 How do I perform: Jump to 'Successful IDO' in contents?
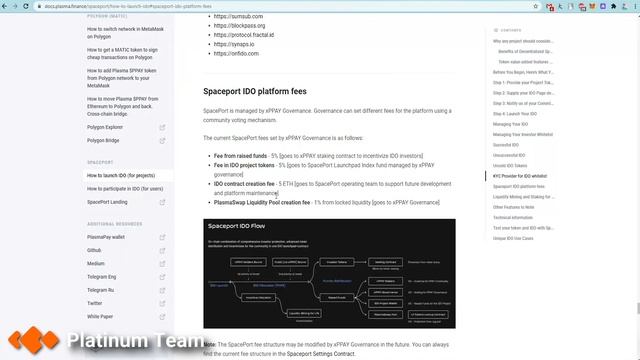tap(506, 145)
